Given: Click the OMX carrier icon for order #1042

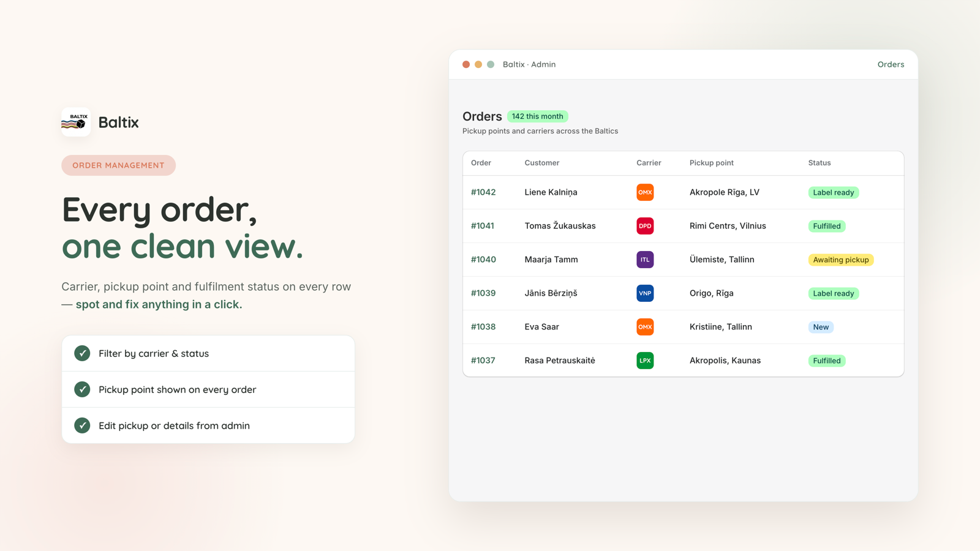Looking at the screenshot, I should pos(645,192).
